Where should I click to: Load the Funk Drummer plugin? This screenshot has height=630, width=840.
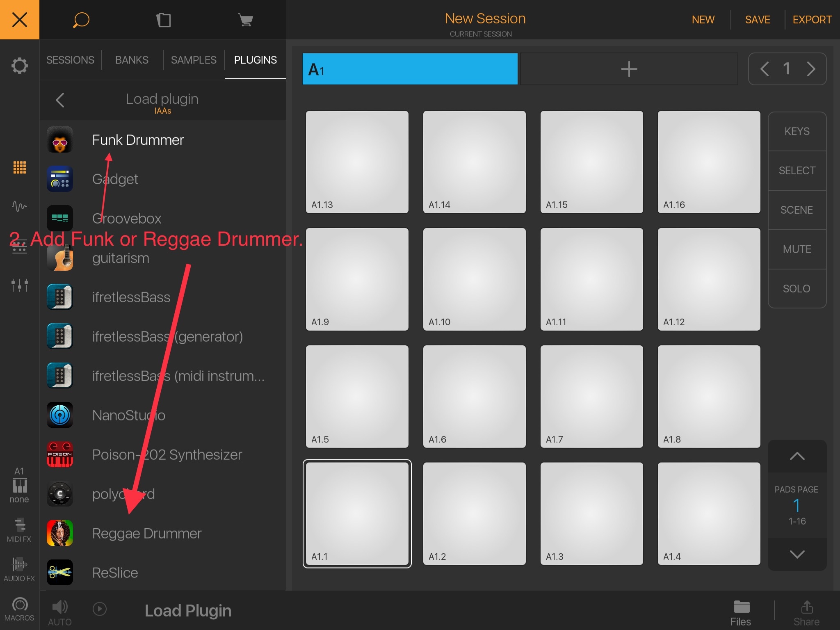coord(163,140)
